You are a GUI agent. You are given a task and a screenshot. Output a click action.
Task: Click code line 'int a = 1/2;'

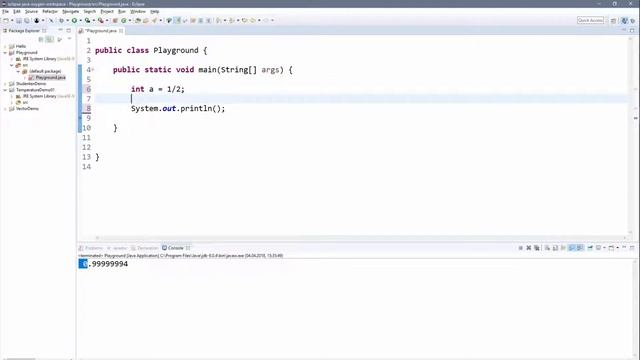tap(158, 89)
